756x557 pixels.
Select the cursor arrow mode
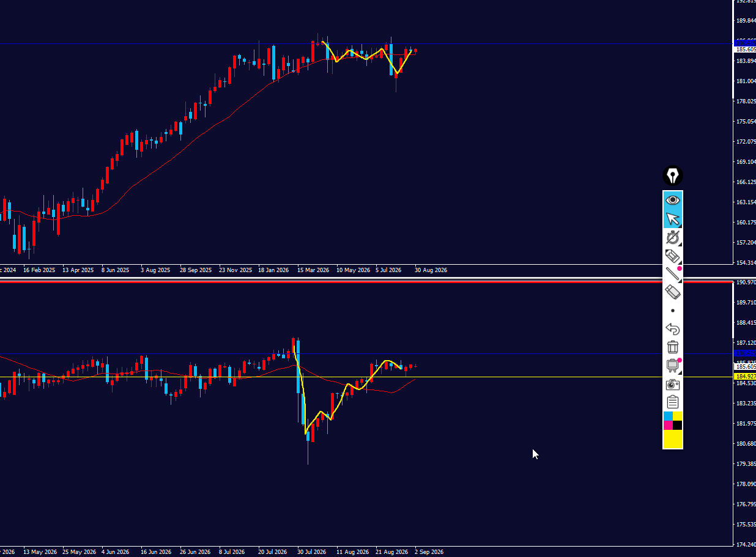click(673, 219)
